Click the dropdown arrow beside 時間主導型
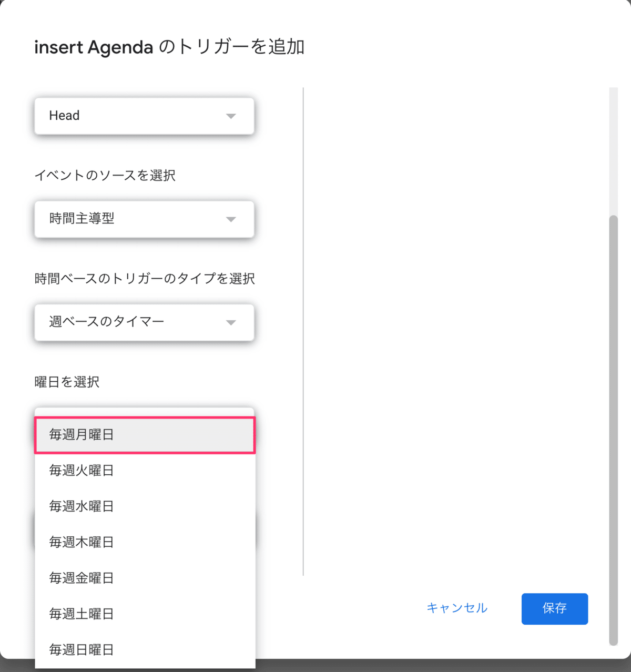The width and height of the screenshot is (631, 672). click(231, 220)
